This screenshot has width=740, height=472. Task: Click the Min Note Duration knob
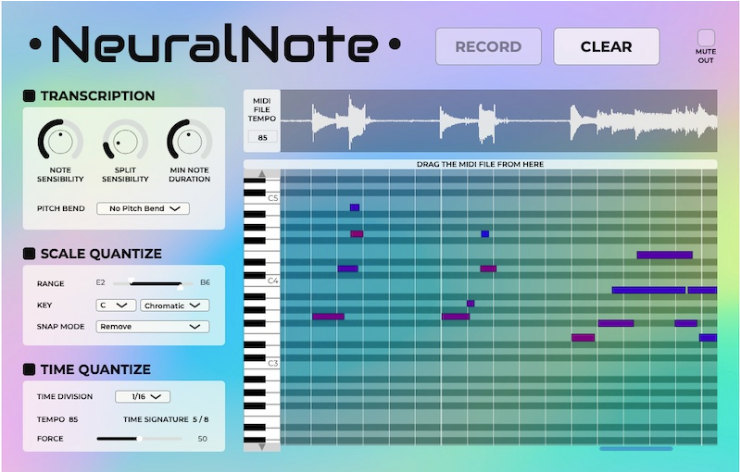click(x=189, y=142)
